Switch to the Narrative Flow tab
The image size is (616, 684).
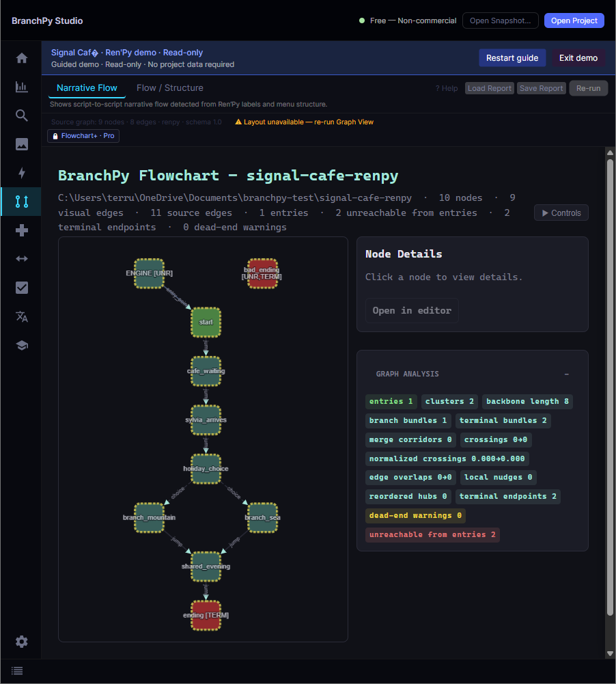(87, 87)
